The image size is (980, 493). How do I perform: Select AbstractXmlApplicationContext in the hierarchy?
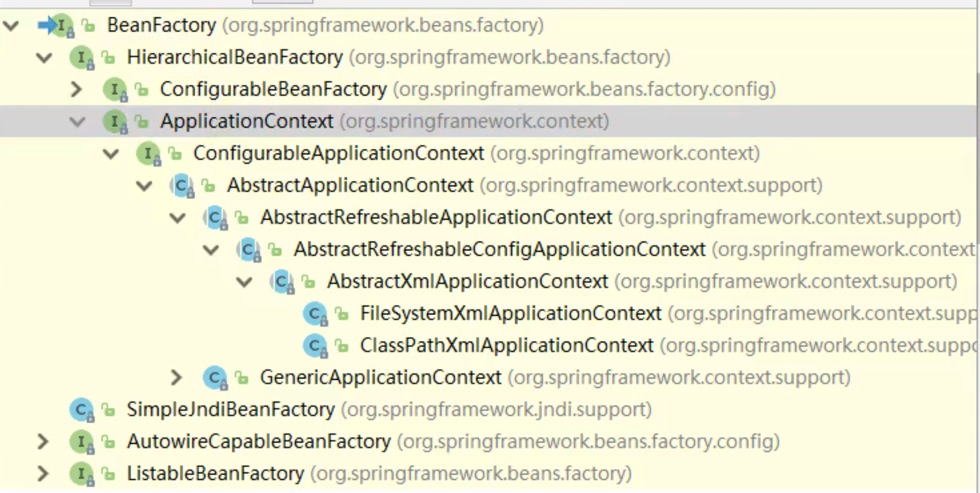click(488, 282)
